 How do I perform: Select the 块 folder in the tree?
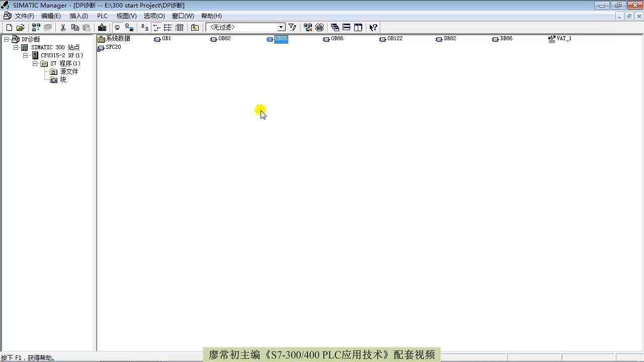pyautogui.click(x=63, y=79)
